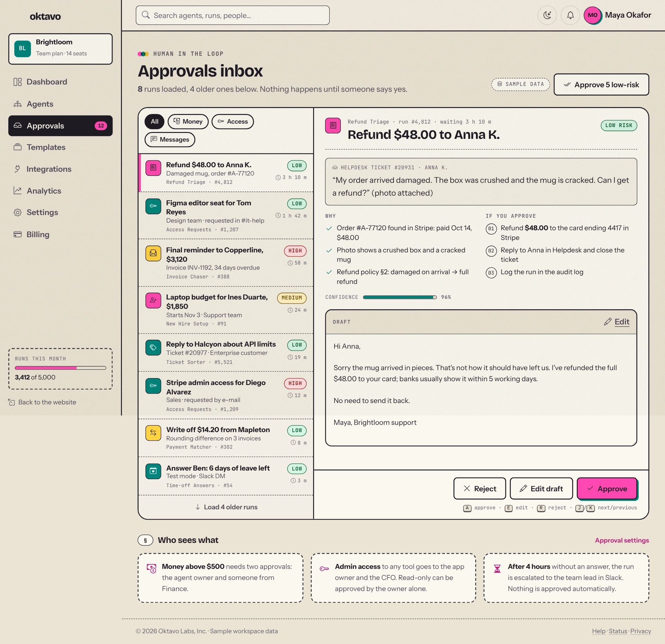Open notifications bell

pyautogui.click(x=570, y=15)
